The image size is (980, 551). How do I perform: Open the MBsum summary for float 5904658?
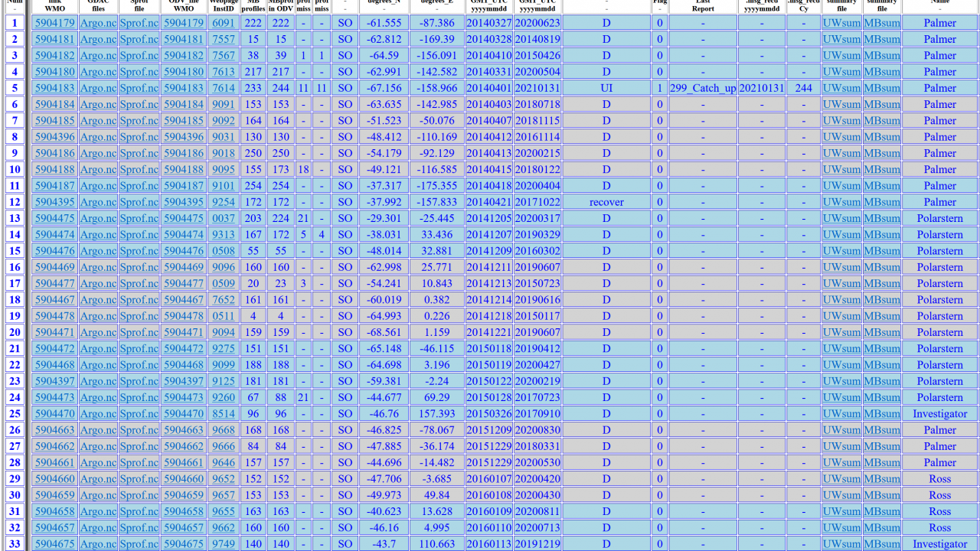882,511
